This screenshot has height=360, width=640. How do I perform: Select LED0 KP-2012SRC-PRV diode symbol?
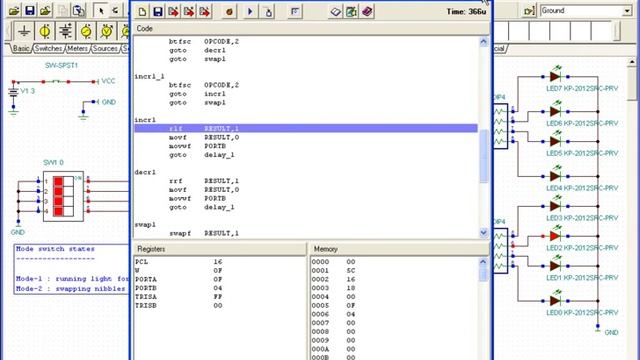(x=555, y=300)
